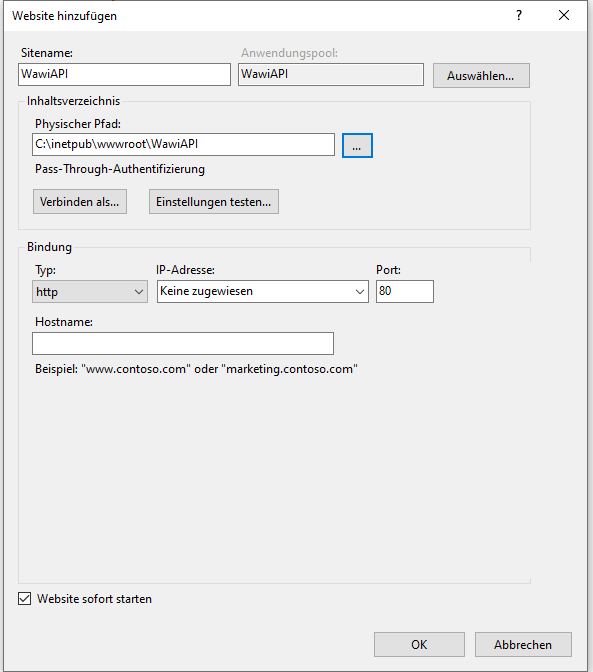The width and height of the screenshot is (593, 672).
Task: Click the Website sofort starten label text
Action: click(94, 599)
